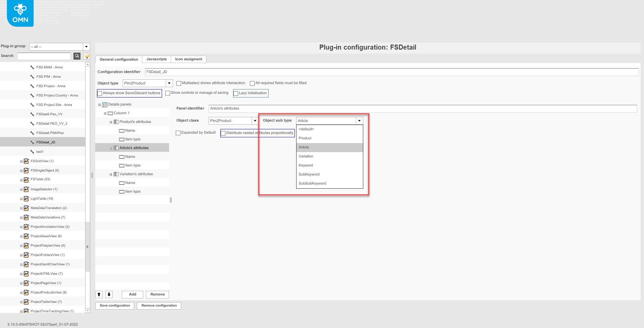Click the FSGridView plugin icon

click(x=26, y=161)
